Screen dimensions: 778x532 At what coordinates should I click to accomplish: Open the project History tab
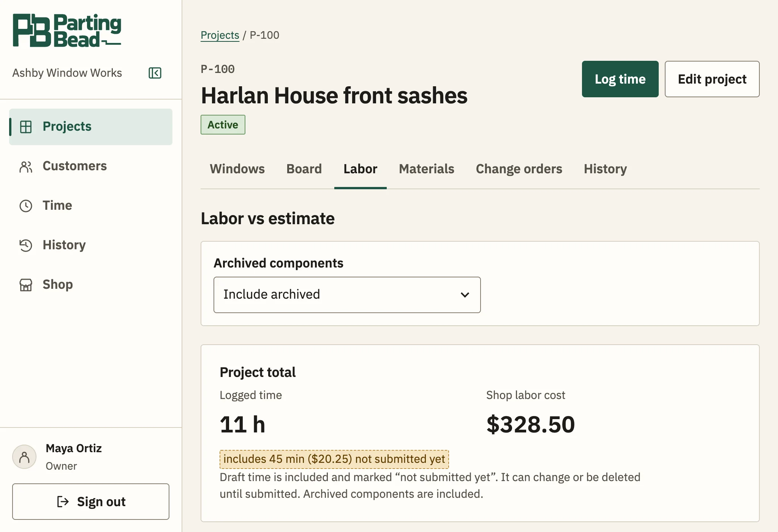tap(605, 169)
